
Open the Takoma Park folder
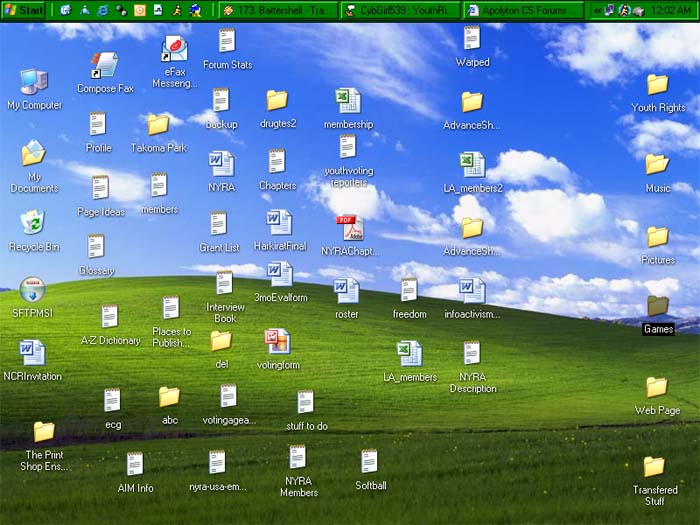point(158,125)
